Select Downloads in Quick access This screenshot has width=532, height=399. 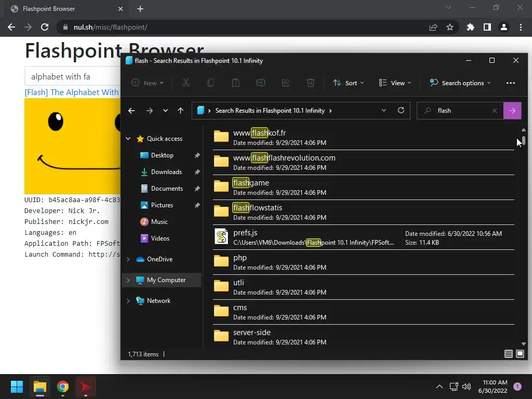(166, 171)
